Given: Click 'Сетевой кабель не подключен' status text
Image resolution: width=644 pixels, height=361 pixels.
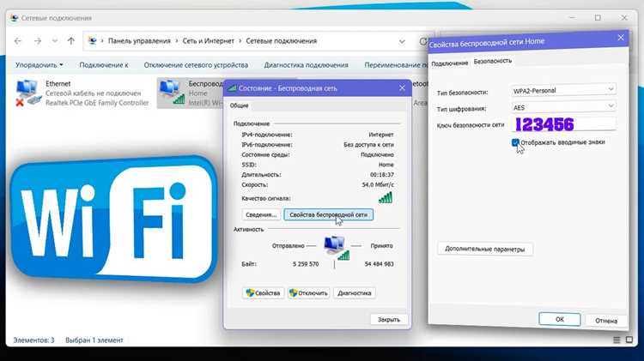Looking at the screenshot, I should tap(93, 93).
